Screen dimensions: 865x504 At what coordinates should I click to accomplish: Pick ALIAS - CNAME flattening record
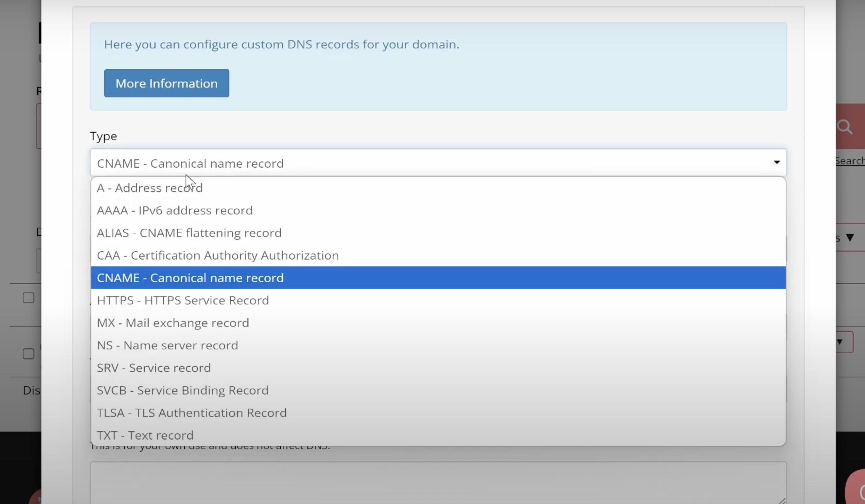pyautogui.click(x=189, y=233)
